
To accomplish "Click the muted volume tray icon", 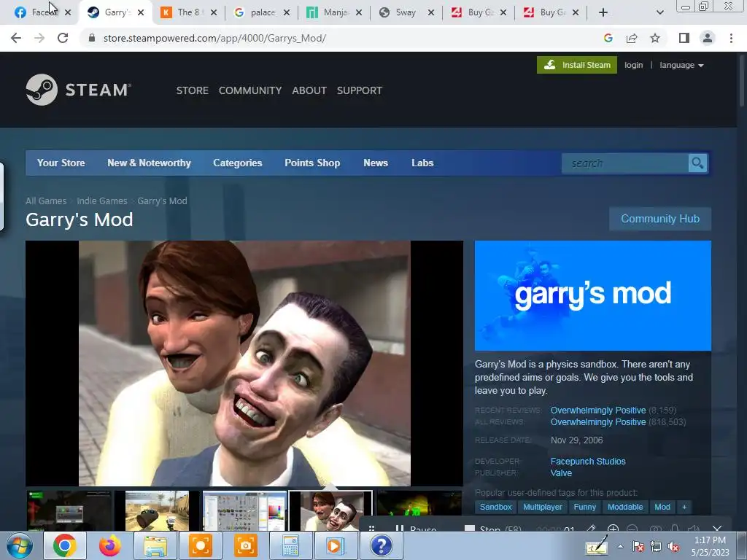I will click(x=673, y=547).
